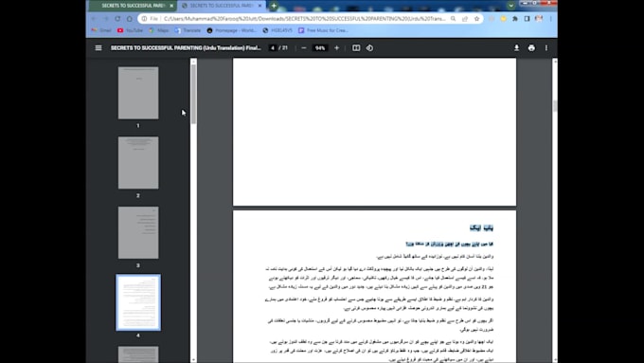Click the page number input field showing 4
This screenshot has height=363, width=644.
(x=273, y=48)
